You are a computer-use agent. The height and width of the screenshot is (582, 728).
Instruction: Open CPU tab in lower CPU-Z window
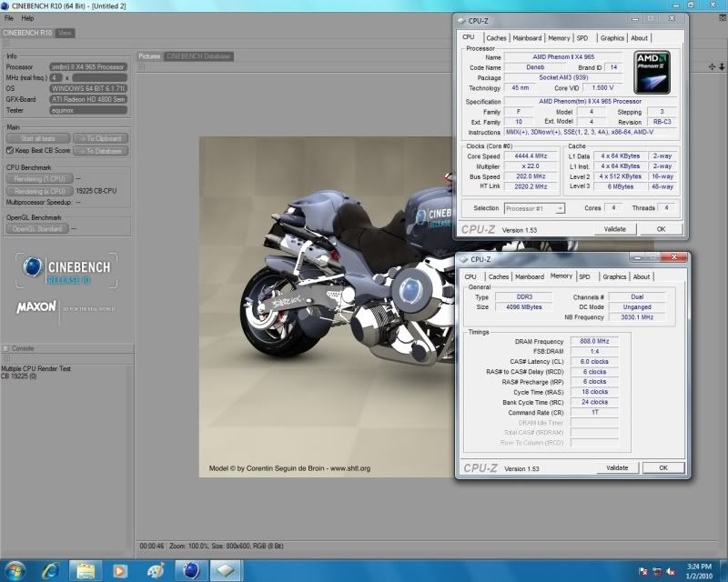point(470,276)
